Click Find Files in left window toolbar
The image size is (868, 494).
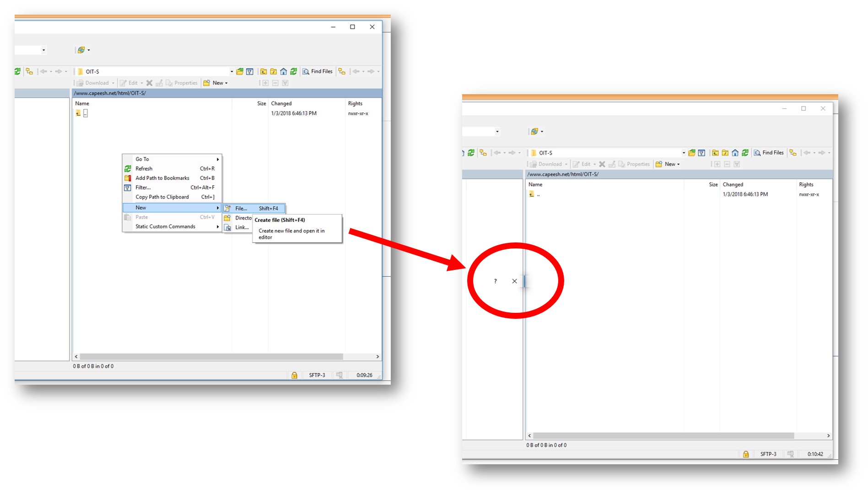click(318, 71)
